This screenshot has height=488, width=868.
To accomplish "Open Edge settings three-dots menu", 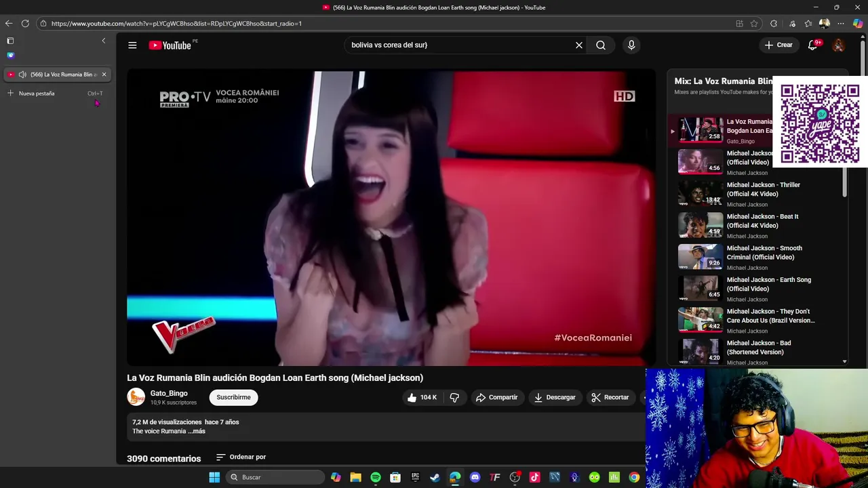I will pos(841,23).
